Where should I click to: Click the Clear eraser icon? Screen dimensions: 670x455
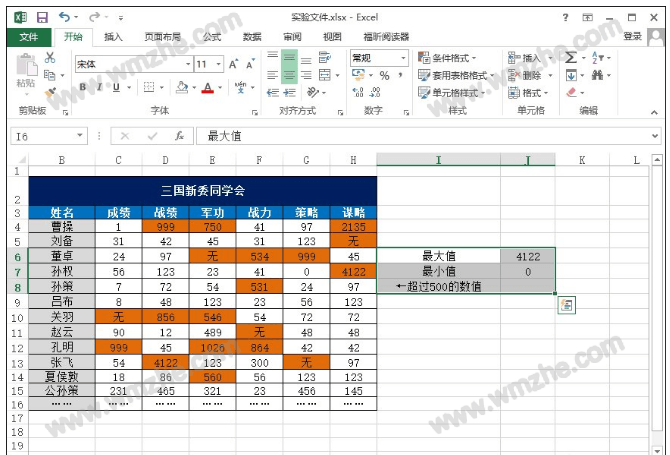tap(571, 92)
